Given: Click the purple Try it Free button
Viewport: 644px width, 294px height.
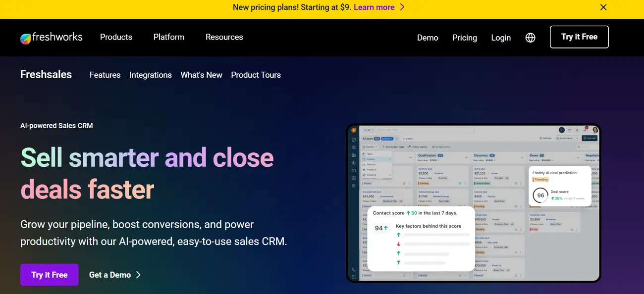Looking at the screenshot, I should [x=49, y=275].
